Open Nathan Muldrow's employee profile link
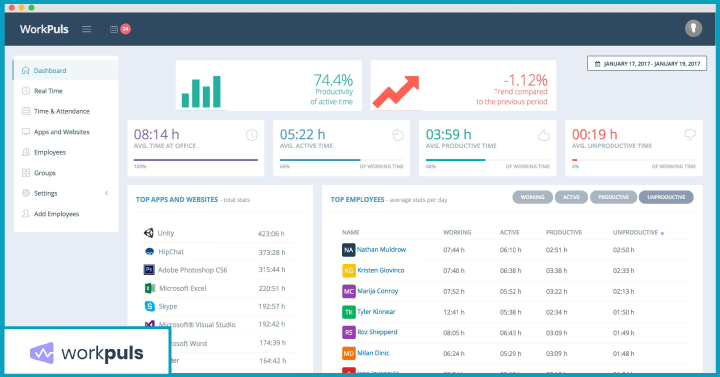 pyautogui.click(x=381, y=249)
